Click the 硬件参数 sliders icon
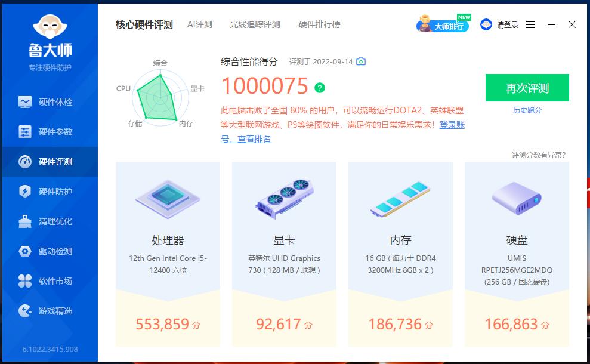Image resolution: width=590 pixels, height=364 pixels. [25, 132]
